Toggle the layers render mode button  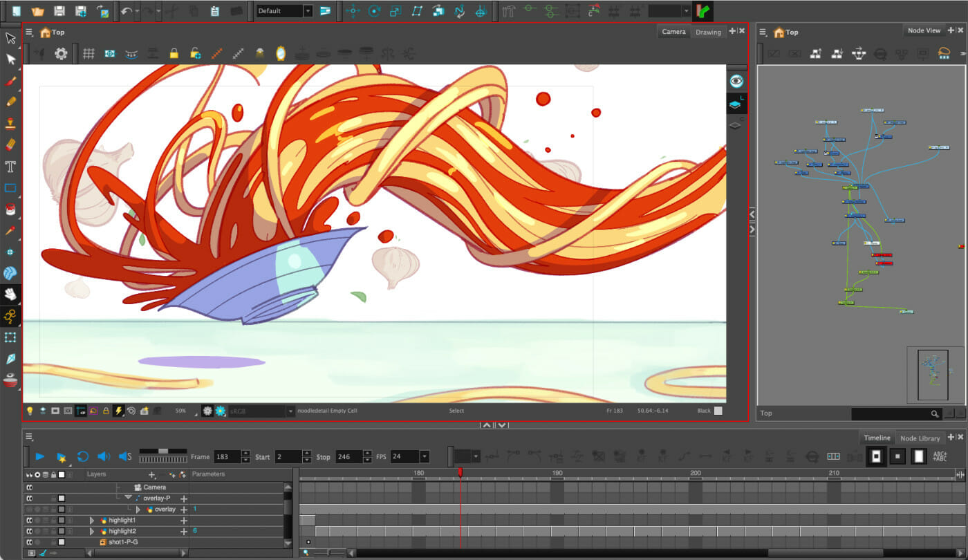pyautogui.click(x=736, y=104)
